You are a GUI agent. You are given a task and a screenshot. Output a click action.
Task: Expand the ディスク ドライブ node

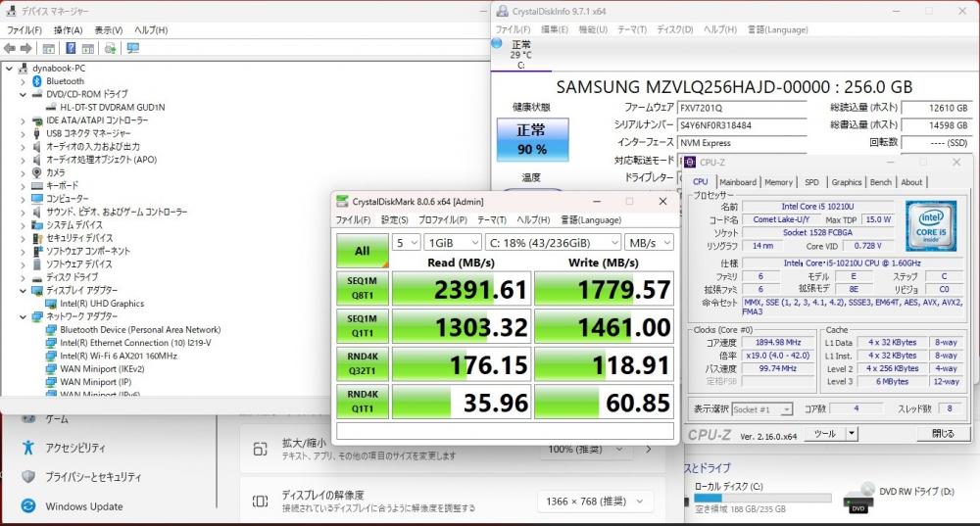(24, 277)
